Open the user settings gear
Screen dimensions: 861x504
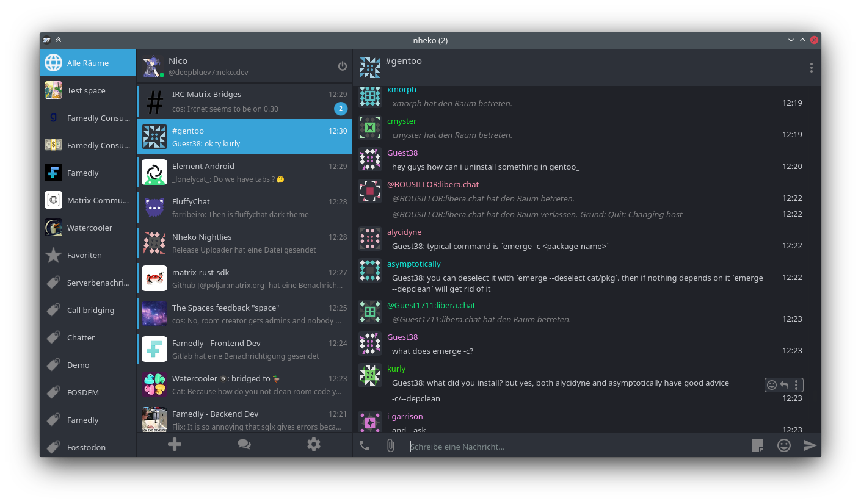(x=313, y=444)
